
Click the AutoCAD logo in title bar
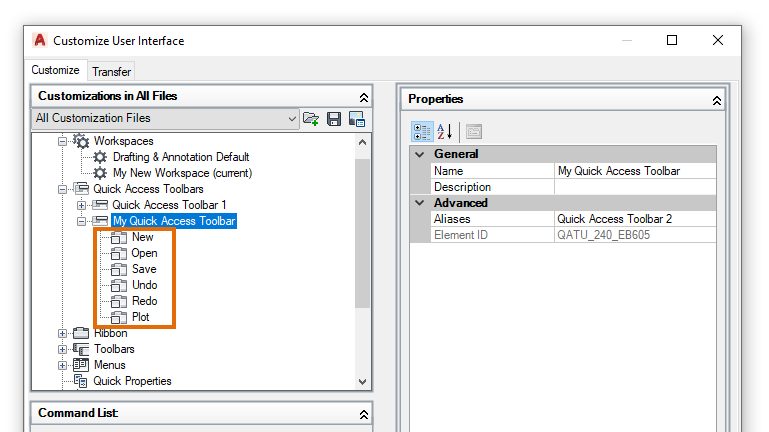coord(40,40)
